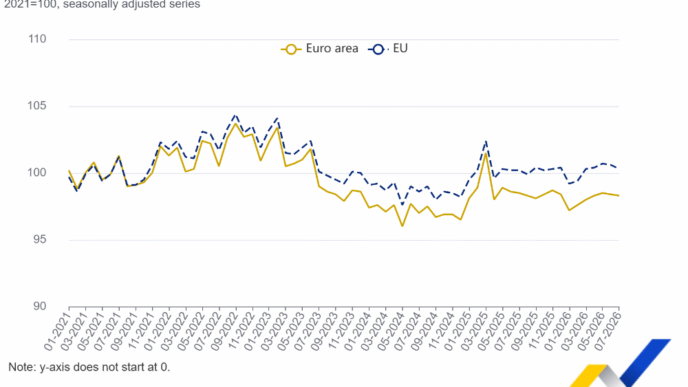The height and width of the screenshot is (387, 688).
Task: Click the 07-2026 x-axis label
Action: point(607,331)
